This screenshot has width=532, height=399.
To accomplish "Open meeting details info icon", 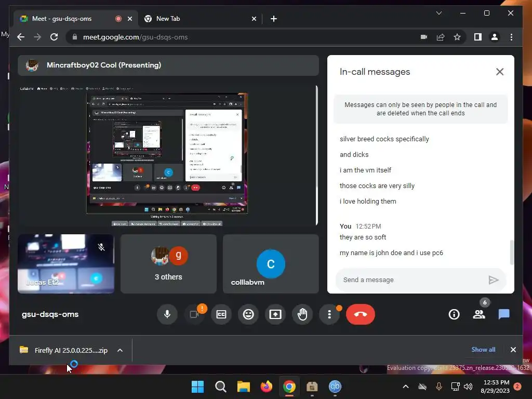I will coord(454,314).
